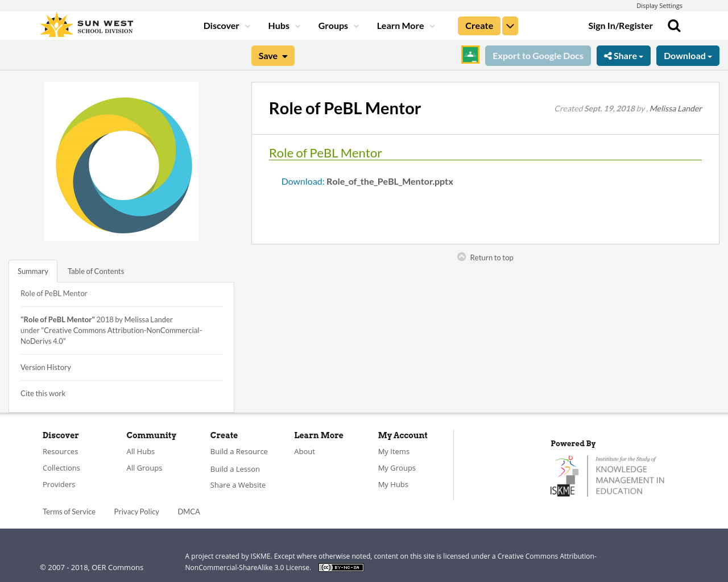Screen dimensions: 728x582
Task: Open the Save dropdown menu
Action: 272,55
